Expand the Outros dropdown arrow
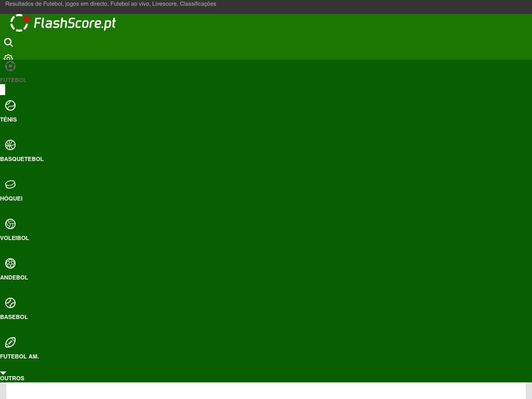Viewport: 532px width, 399px height. pyautogui.click(x=3, y=373)
